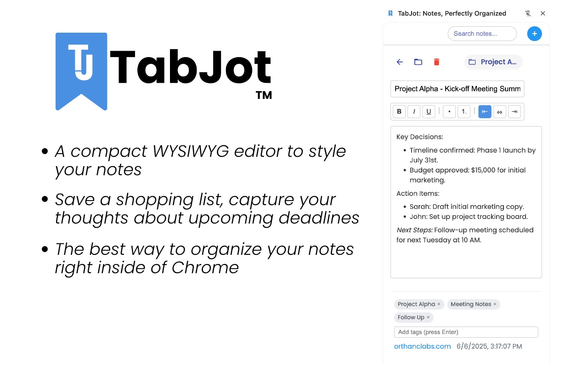Select align left button
Image resolution: width=588 pixels, height=368 pixels.
(x=485, y=111)
